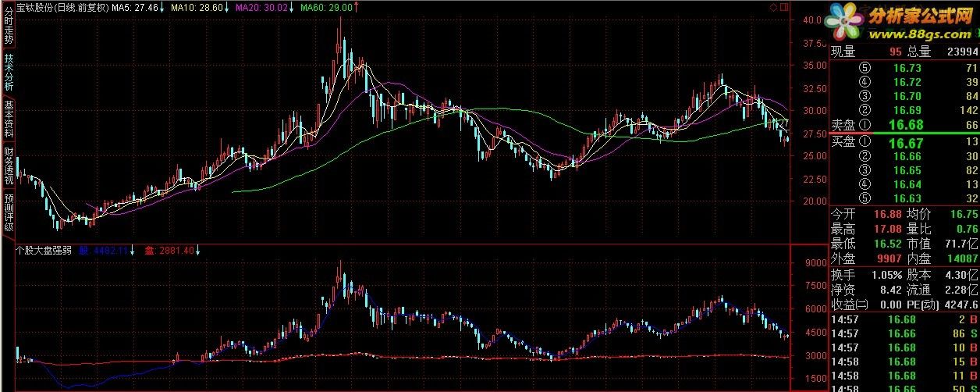Screen dimensions: 980x392
Task: Select the 卖盘 ① price 16.68
Action: click(907, 125)
